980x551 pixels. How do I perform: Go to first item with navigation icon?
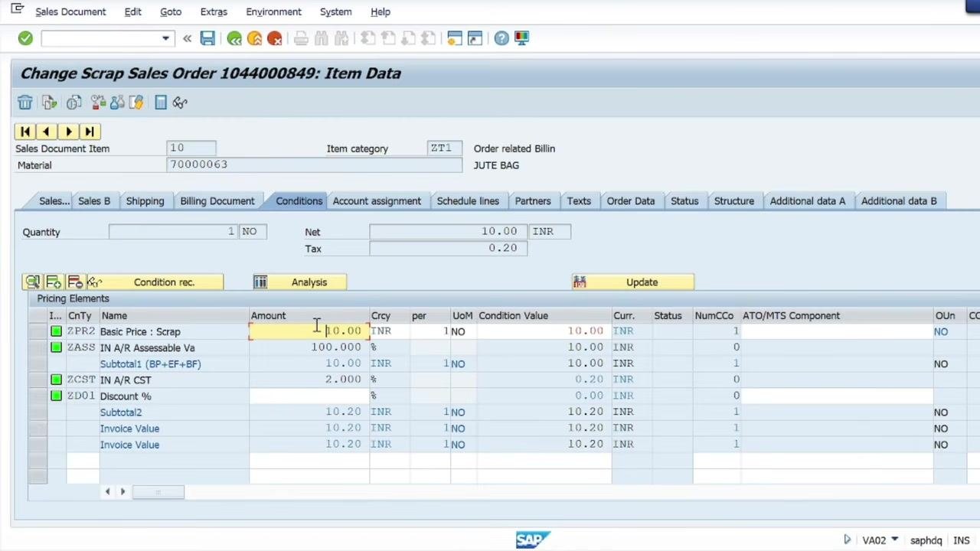point(25,132)
